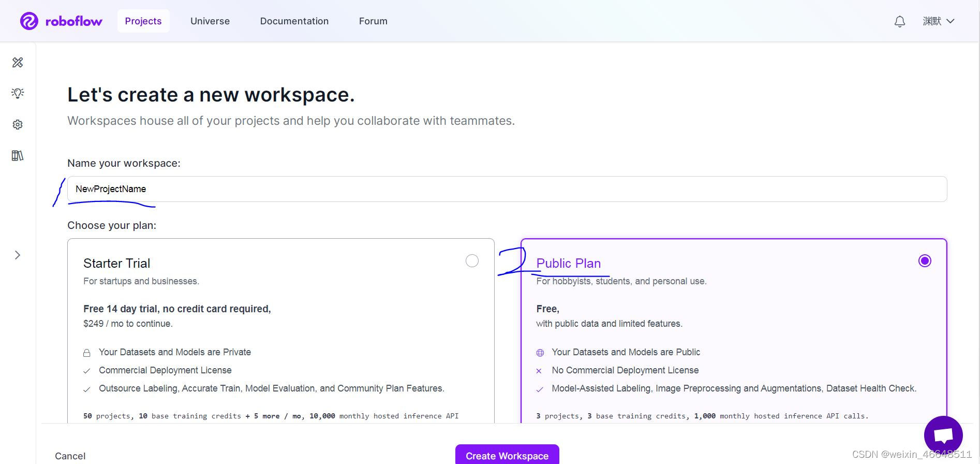Click the '$249 / mo to continue.' text
The image size is (980, 464).
pyautogui.click(x=128, y=324)
